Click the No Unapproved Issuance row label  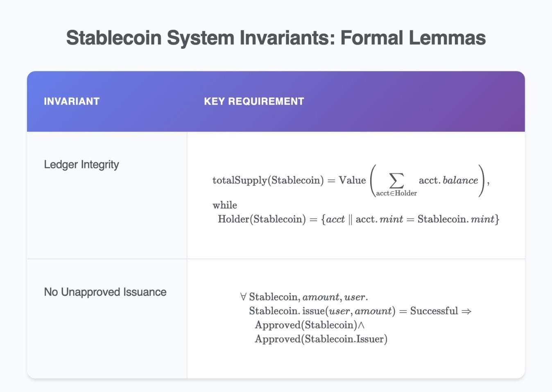pos(105,292)
